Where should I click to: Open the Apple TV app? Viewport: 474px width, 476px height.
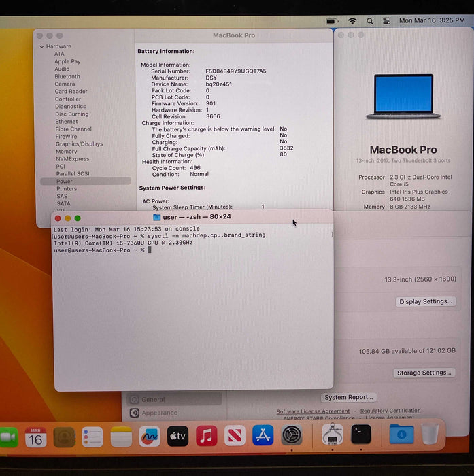[x=177, y=437]
